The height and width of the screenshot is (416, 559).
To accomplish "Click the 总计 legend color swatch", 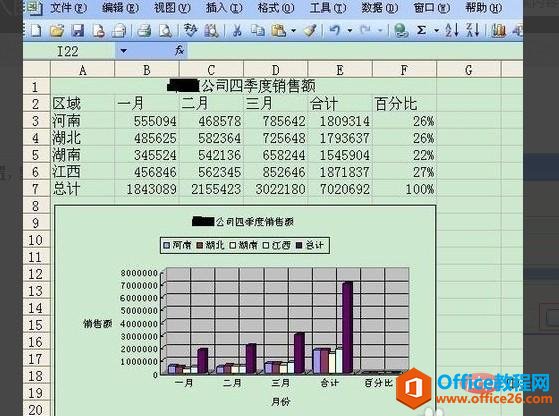I will pos(299,246).
